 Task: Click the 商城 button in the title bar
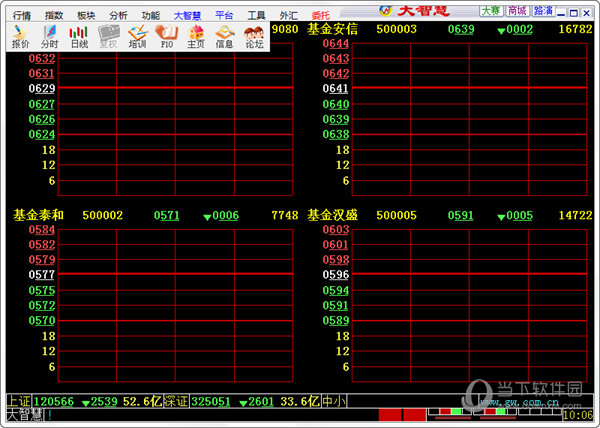[x=517, y=11]
